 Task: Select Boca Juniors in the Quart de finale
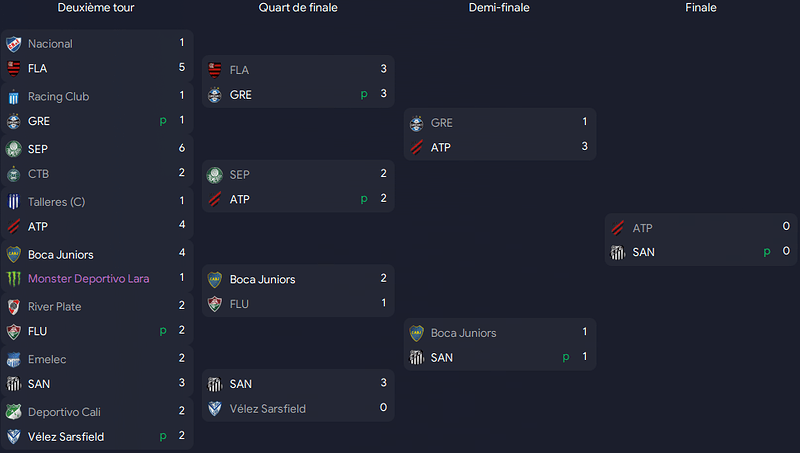coord(262,280)
